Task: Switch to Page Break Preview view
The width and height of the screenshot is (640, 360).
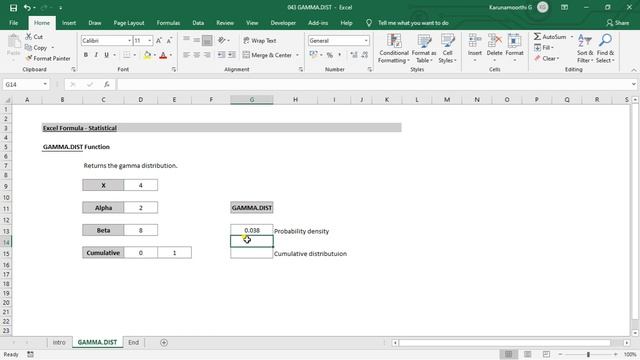Action: click(x=546, y=354)
